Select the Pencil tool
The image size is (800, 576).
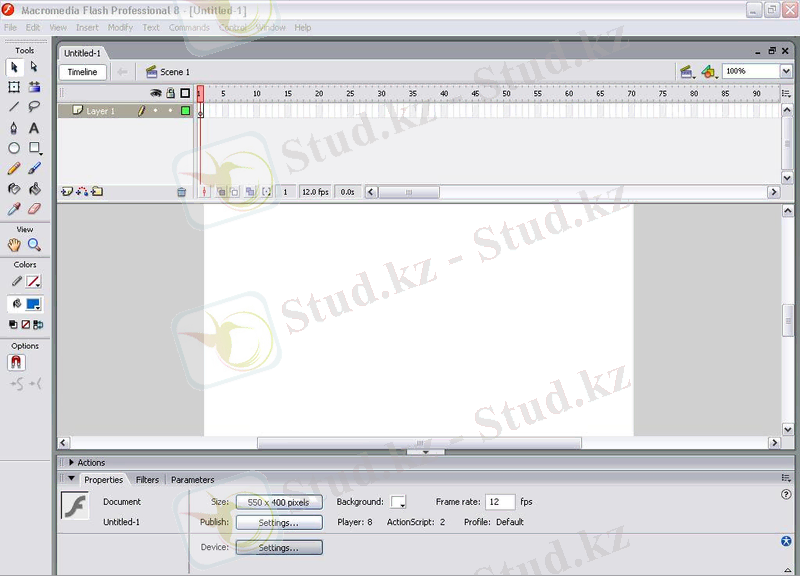point(14,168)
